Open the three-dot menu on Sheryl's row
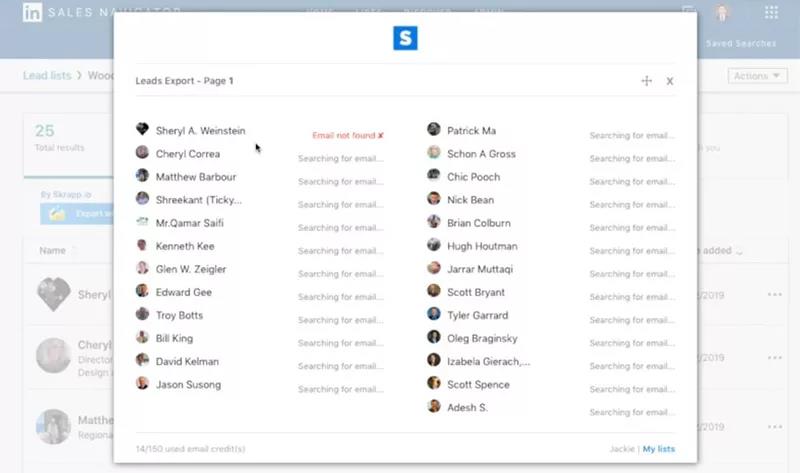800x473 pixels. click(x=775, y=295)
